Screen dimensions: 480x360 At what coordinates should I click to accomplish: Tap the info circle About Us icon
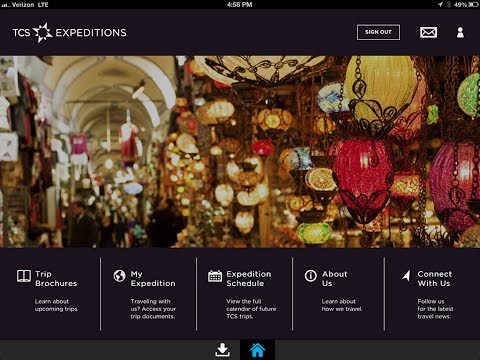pyautogui.click(x=311, y=276)
